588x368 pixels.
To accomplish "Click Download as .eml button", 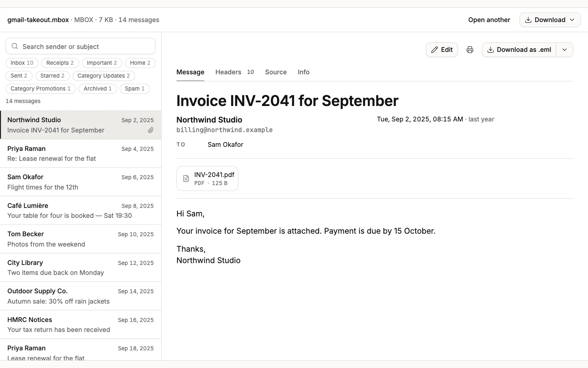I will tap(519, 50).
